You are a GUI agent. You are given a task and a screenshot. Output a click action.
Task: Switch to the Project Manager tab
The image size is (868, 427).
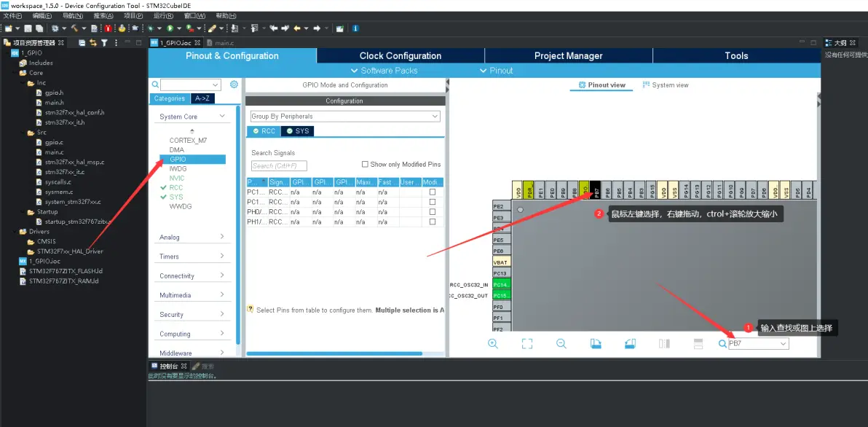point(569,55)
